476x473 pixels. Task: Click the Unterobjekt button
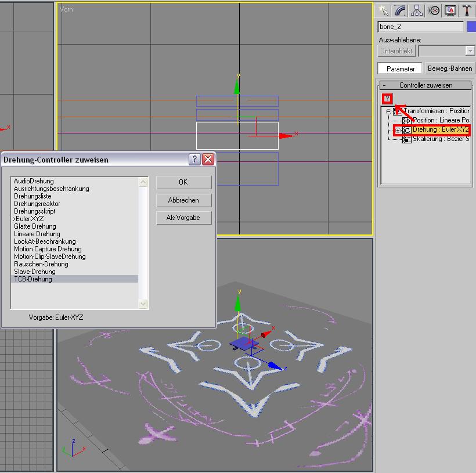click(396, 51)
